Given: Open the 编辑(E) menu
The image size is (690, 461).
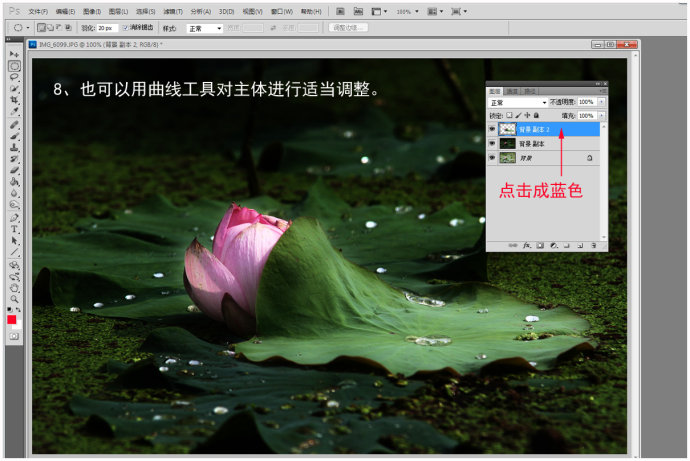Looking at the screenshot, I should point(66,11).
